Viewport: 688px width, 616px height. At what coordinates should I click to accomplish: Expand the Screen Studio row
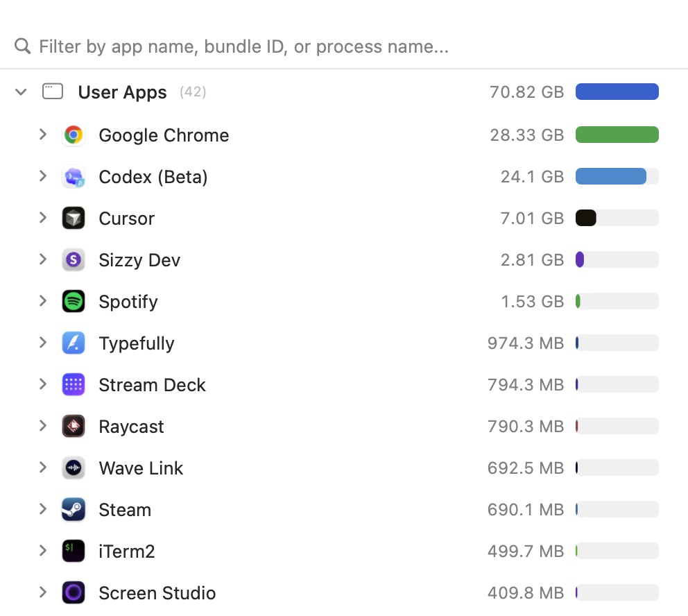[43, 592]
